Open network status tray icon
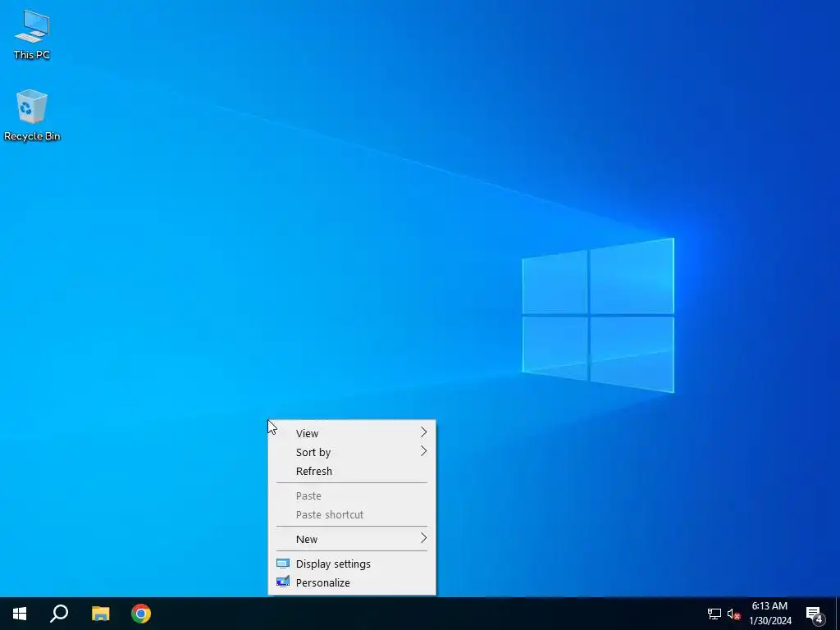The height and width of the screenshot is (630, 840). click(714, 614)
